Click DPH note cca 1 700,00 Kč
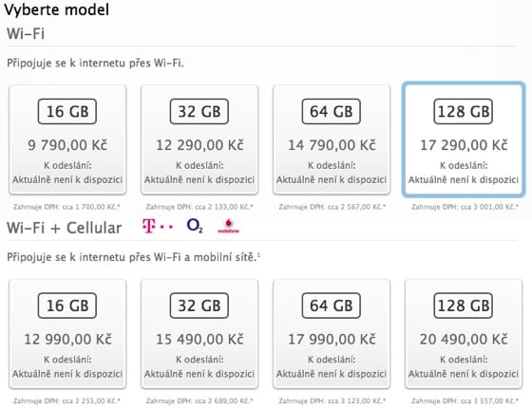The width and height of the screenshot is (532, 408). click(66, 207)
